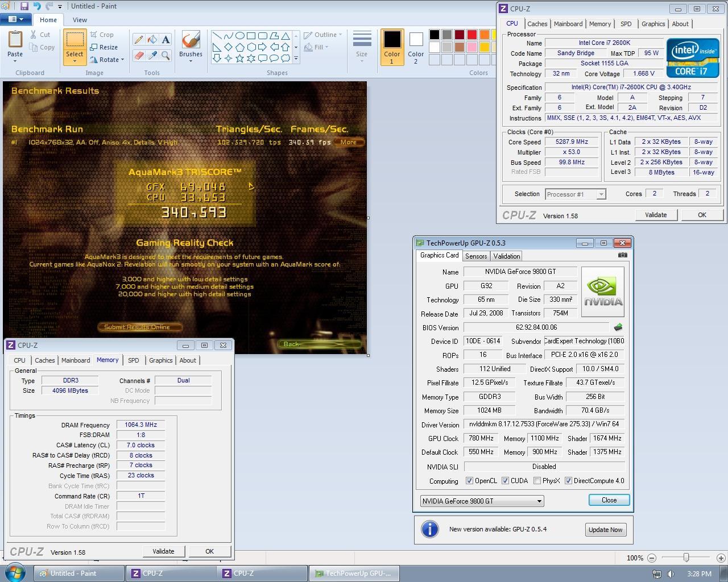Pick the red color from the palette

tap(472, 35)
